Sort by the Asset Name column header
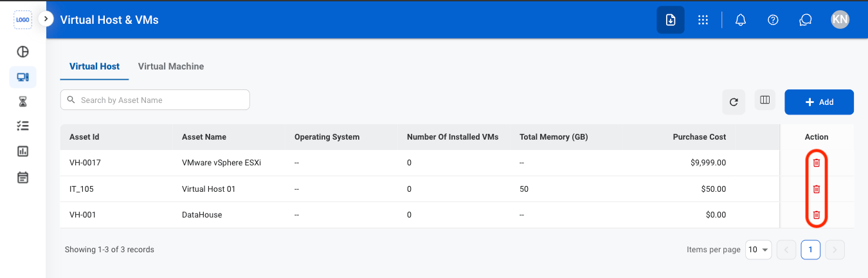 204,137
